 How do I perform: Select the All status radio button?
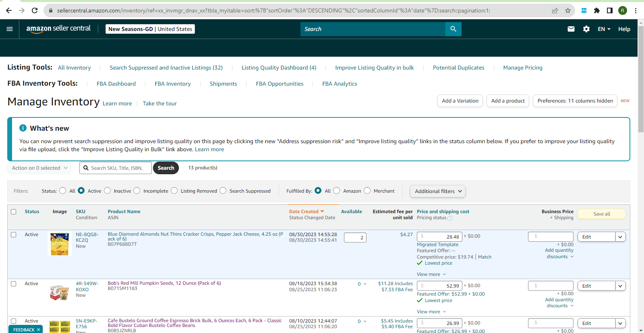(x=62, y=191)
